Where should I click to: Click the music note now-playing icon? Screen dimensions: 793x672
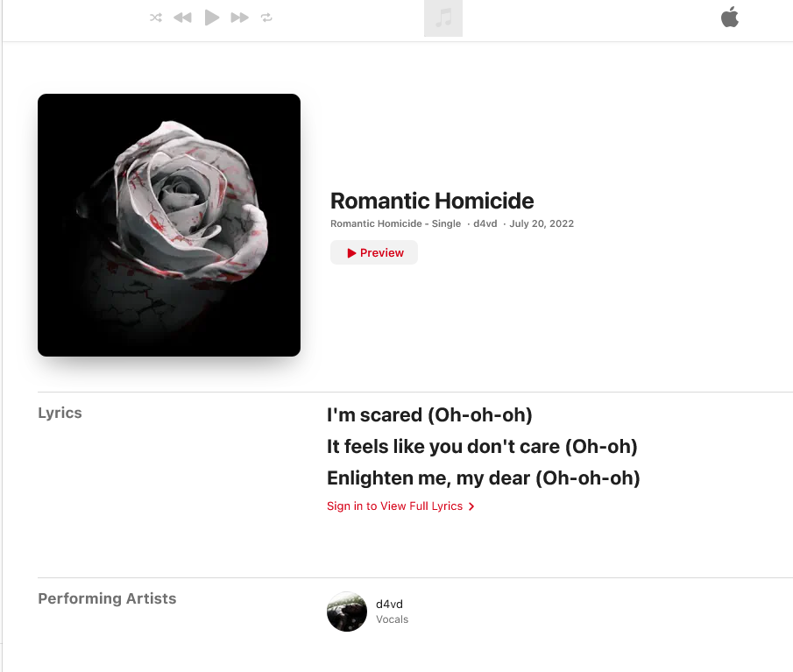[443, 18]
